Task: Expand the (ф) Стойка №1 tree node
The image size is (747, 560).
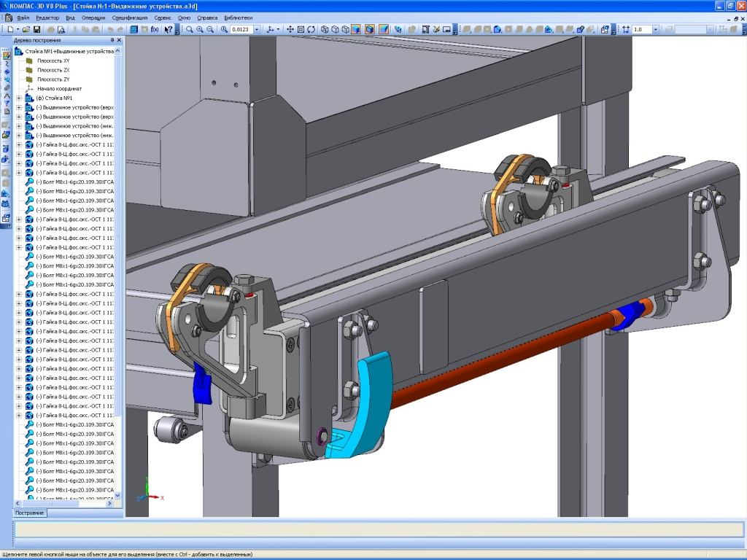Action: coord(19,98)
